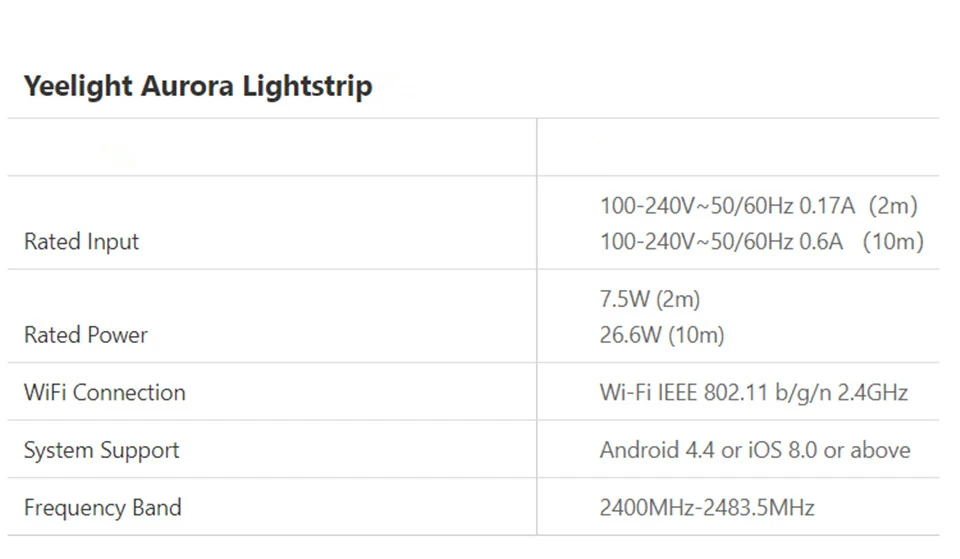960x559 pixels.
Task: Click the Android 4.4 text
Action: pyautogui.click(x=657, y=450)
